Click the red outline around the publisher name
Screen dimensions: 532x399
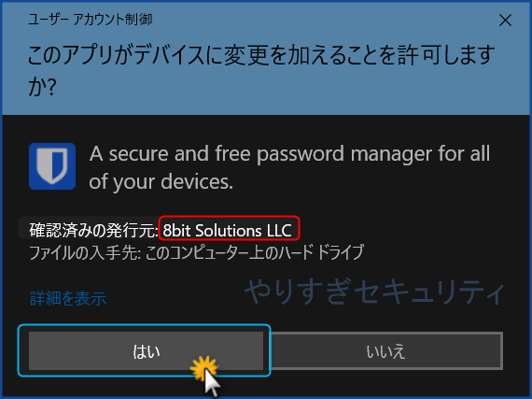click(x=230, y=228)
